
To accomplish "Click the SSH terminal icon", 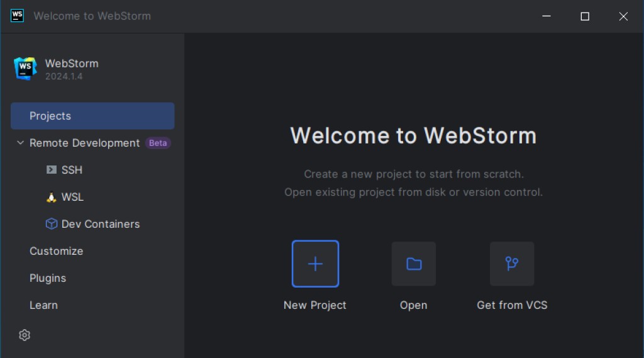I will point(52,170).
